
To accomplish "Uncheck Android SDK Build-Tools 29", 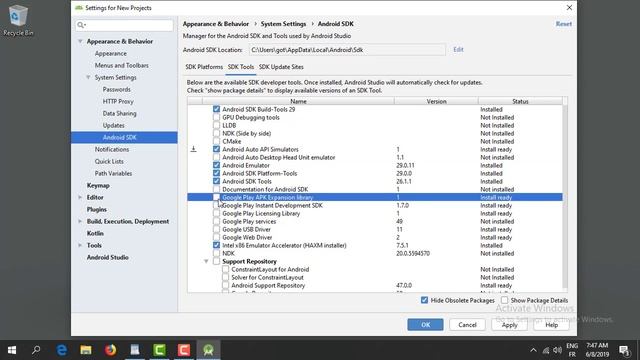I will tap(216, 109).
